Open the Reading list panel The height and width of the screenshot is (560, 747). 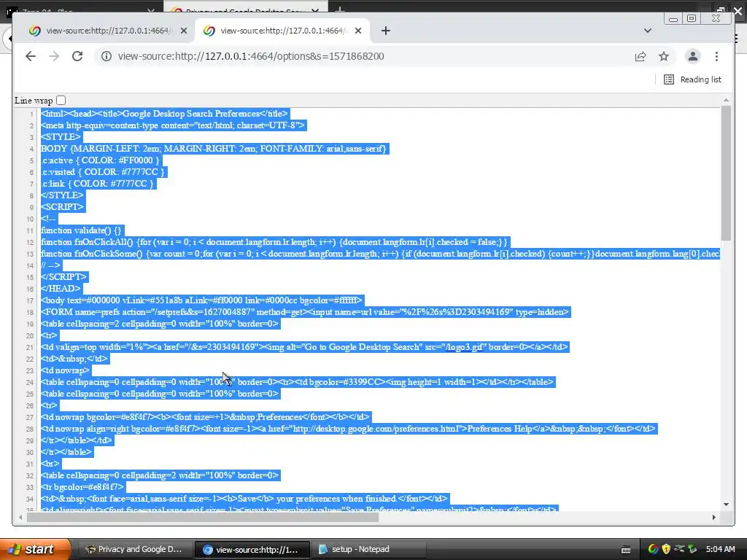tap(693, 79)
